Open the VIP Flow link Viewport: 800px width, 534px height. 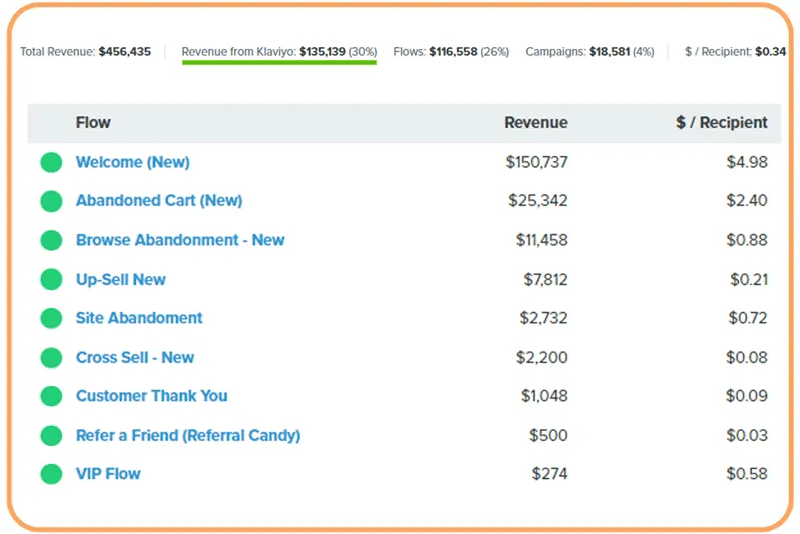point(108,474)
